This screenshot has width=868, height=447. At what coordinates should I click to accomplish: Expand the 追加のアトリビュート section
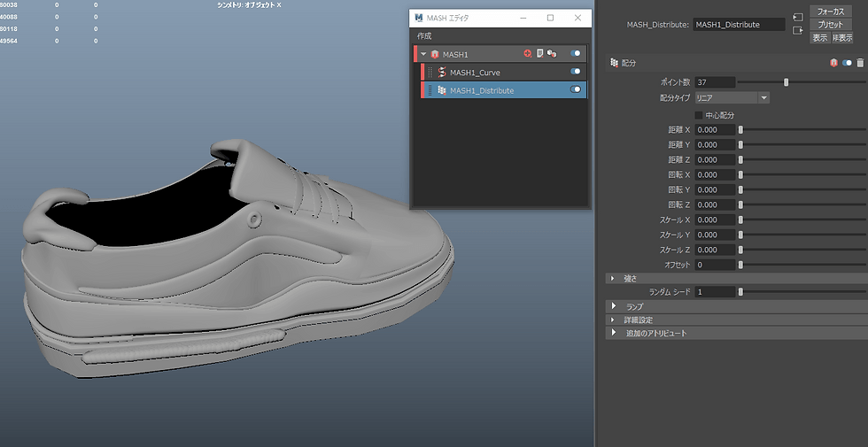613,333
